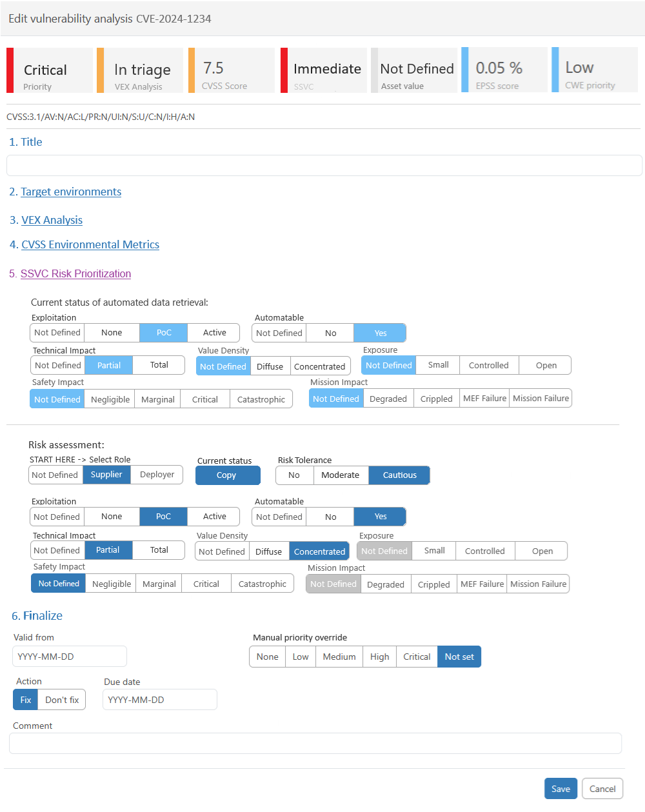Set Risk assessment Technical Impact to Total

tap(159, 550)
